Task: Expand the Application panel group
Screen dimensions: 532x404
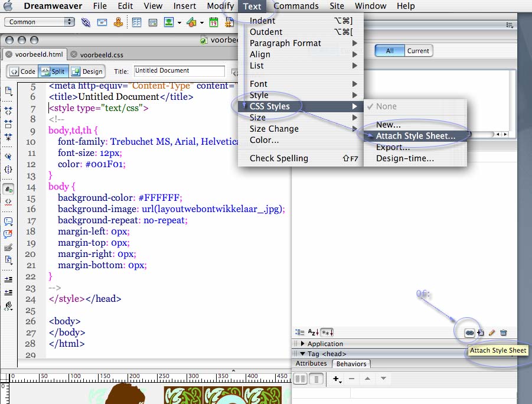Action: coord(302,344)
